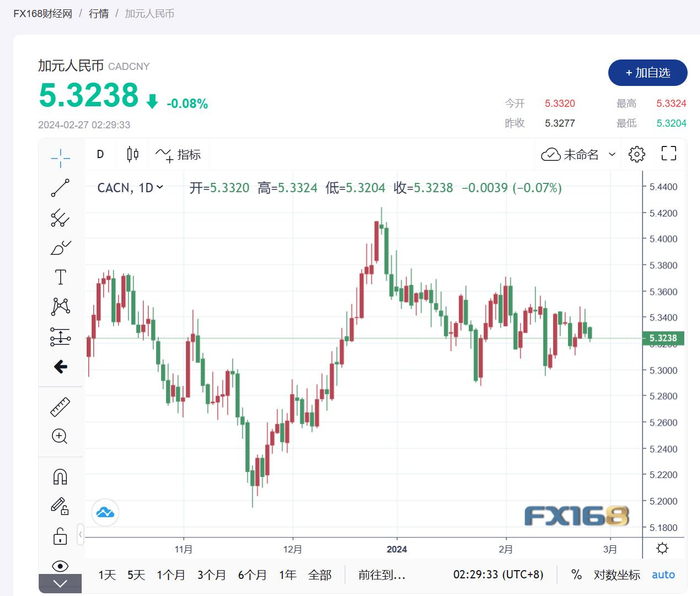Switch to 3个月 time range
Screen dimensions: 700x596
click(211, 575)
